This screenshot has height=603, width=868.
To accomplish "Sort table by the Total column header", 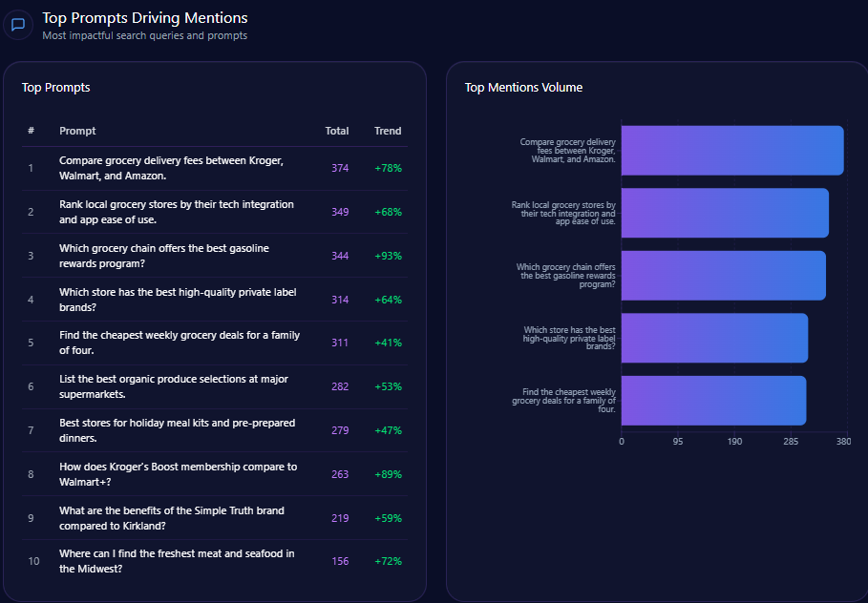I will pos(336,131).
